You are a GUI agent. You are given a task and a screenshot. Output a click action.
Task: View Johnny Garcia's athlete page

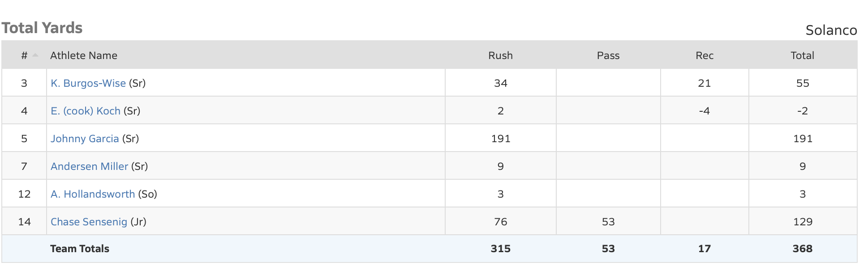tap(85, 139)
